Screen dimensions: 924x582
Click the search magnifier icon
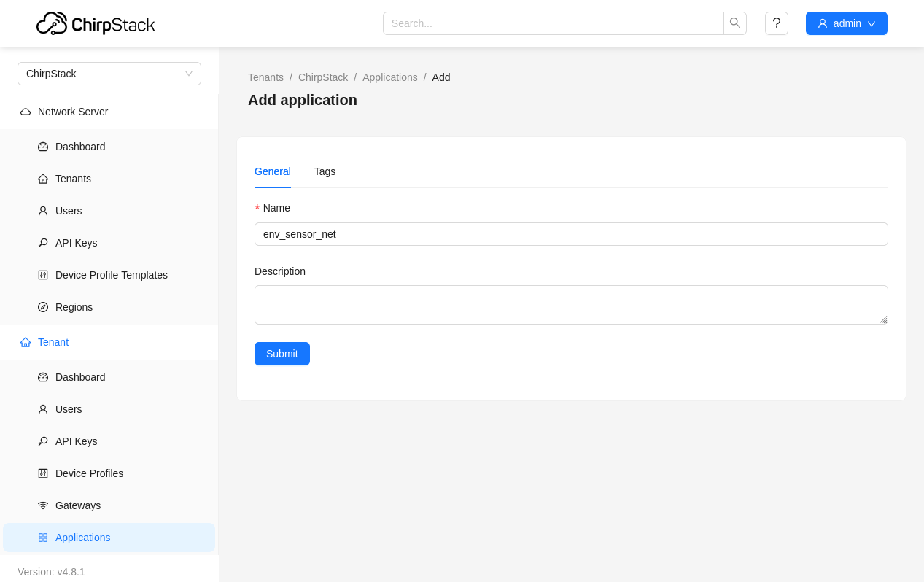735,23
